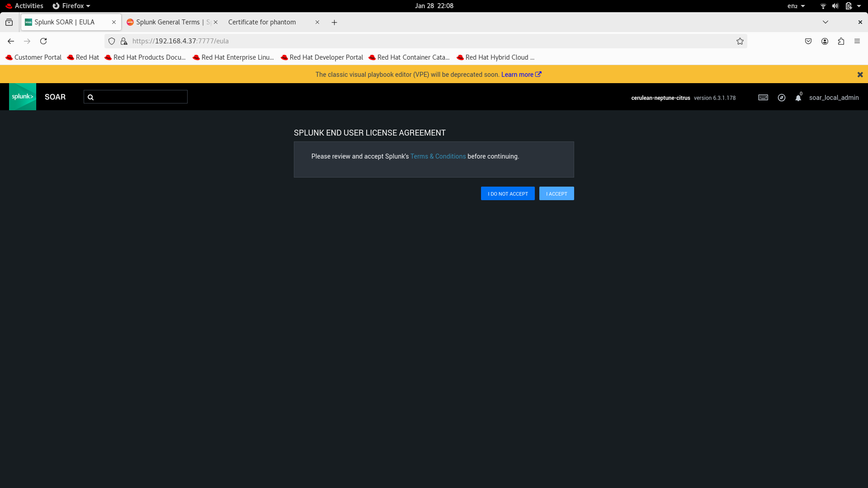The image size is (868, 488).
Task: Click the Firefox reload page icon
Action: point(43,41)
